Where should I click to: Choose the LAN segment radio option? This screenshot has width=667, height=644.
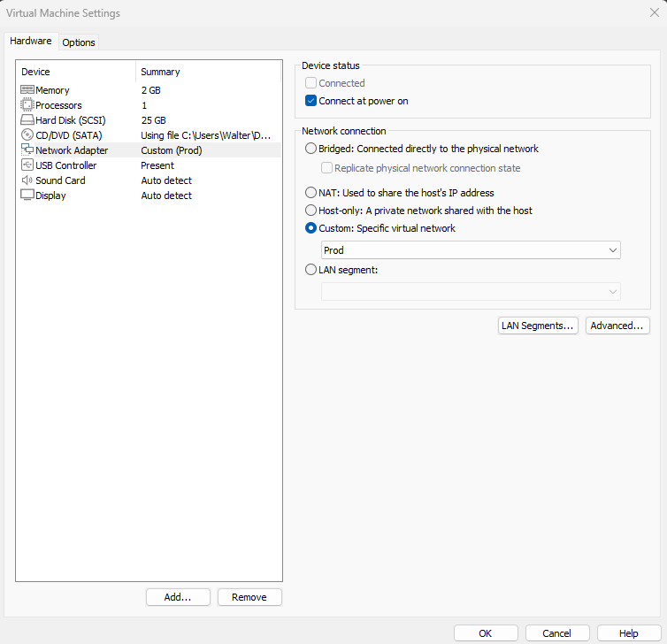(x=310, y=270)
